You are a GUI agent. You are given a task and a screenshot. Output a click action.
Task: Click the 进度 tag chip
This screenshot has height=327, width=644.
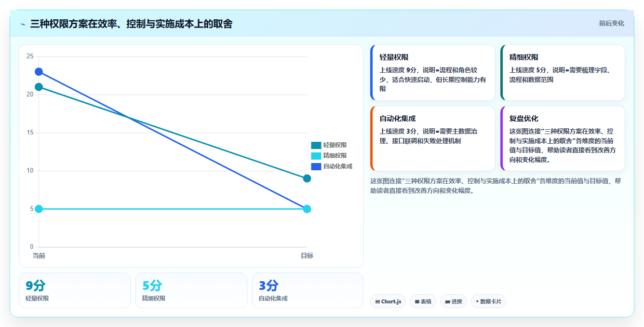pyautogui.click(x=454, y=301)
